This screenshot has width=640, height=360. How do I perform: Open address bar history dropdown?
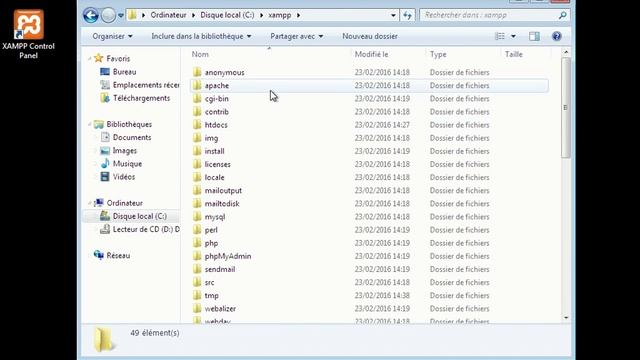(x=393, y=16)
